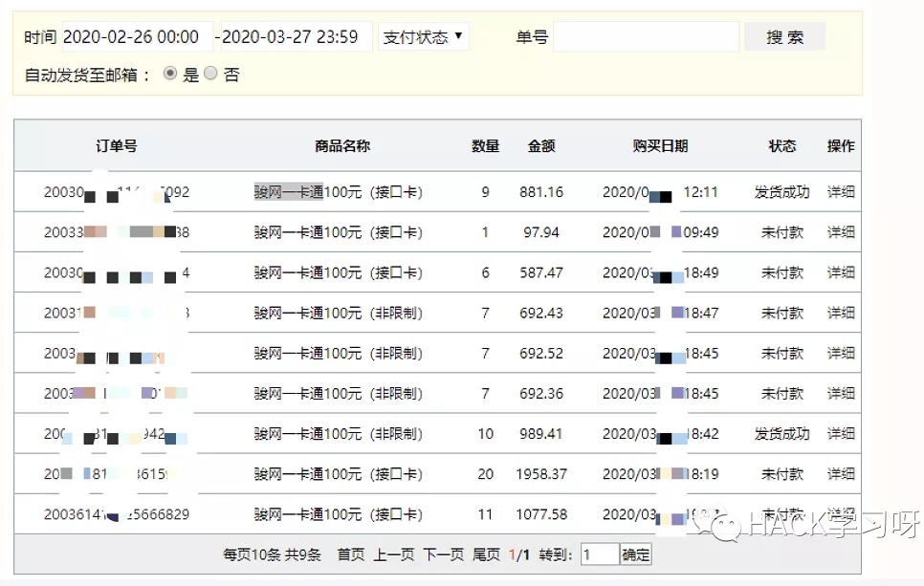924x586 pixels.
Task: Click the start date input field
Action: [x=134, y=36]
